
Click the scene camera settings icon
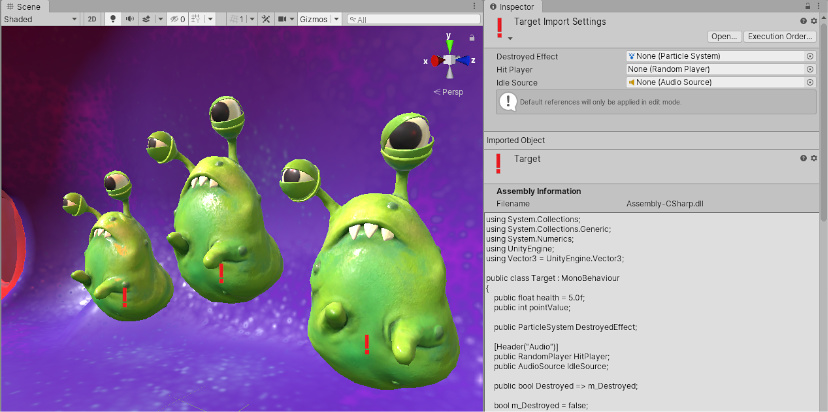(x=283, y=19)
